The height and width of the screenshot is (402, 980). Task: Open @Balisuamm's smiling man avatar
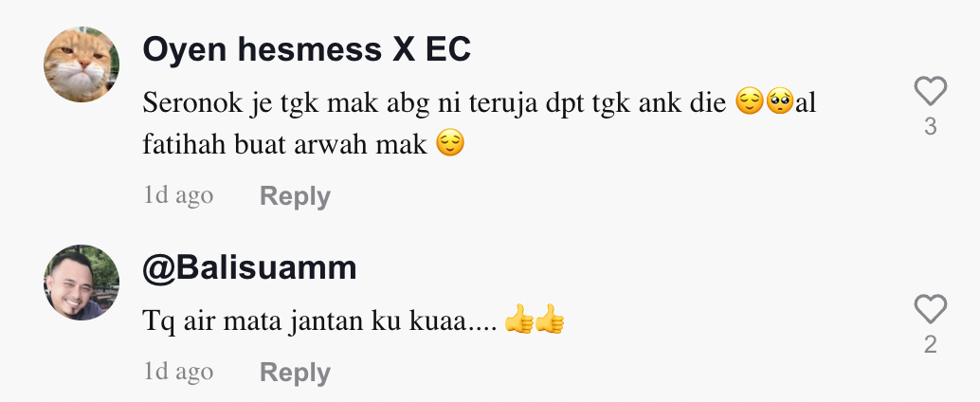[82, 282]
